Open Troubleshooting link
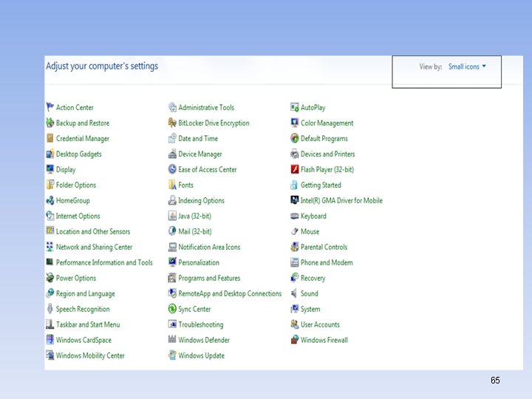Viewport: 532px width, 399px height. tap(200, 324)
